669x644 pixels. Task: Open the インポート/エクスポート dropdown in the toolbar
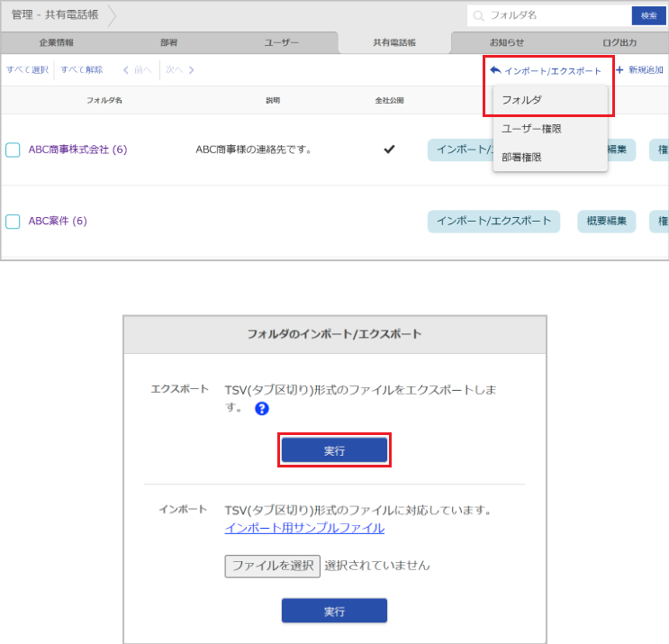[x=546, y=70]
